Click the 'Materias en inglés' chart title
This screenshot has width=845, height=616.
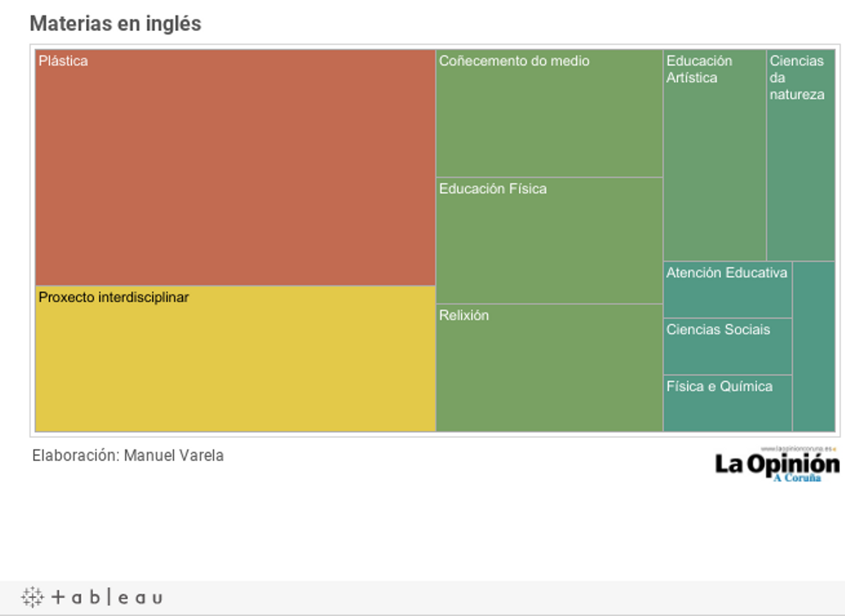(115, 23)
